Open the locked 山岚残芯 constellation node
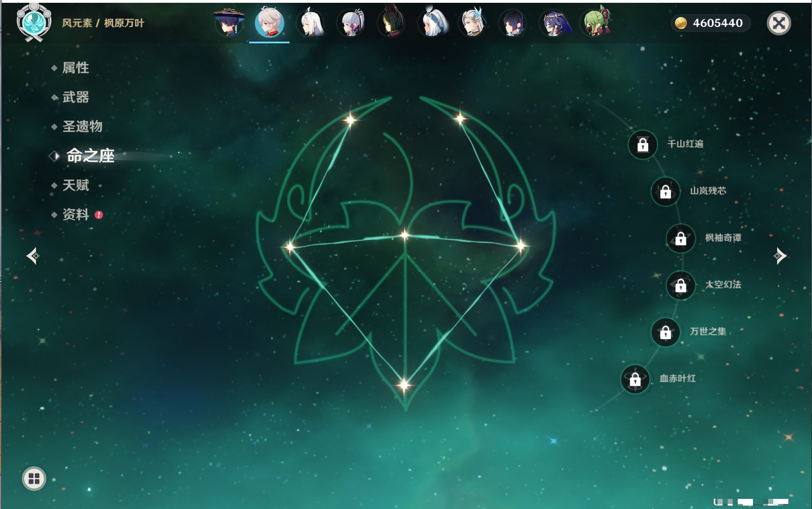Screen dimensions: 812x509 click(x=666, y=191)
